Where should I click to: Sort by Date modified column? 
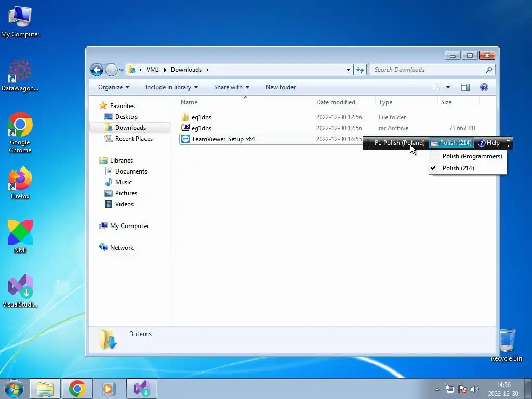(344, 102)
